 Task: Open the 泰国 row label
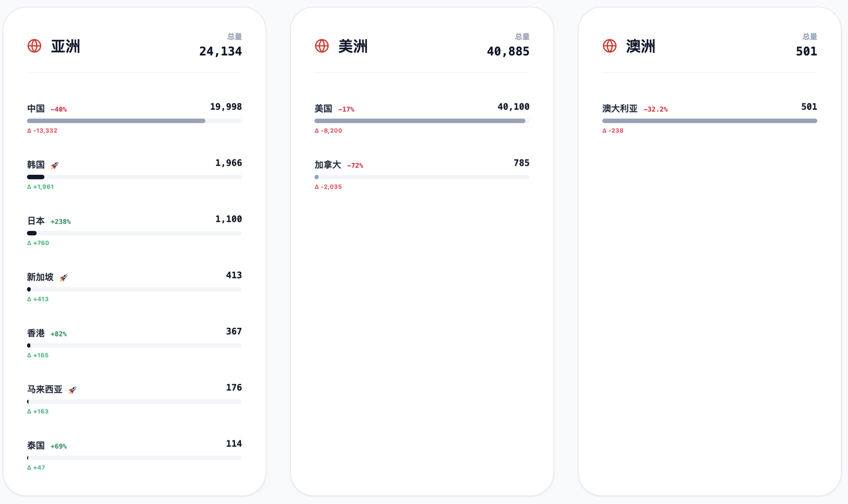pos(36,446)
